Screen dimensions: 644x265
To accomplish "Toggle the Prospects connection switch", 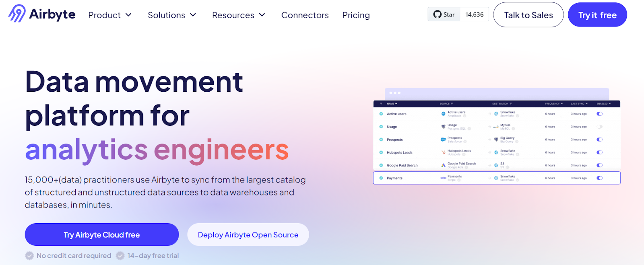I will [x=600, y=140].
